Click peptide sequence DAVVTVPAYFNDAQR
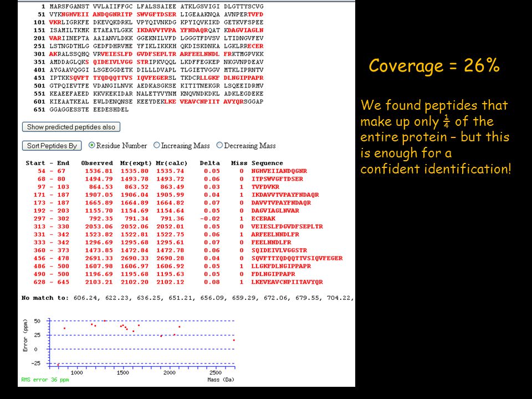Screen dimensions: 532x399 point(281,203)
